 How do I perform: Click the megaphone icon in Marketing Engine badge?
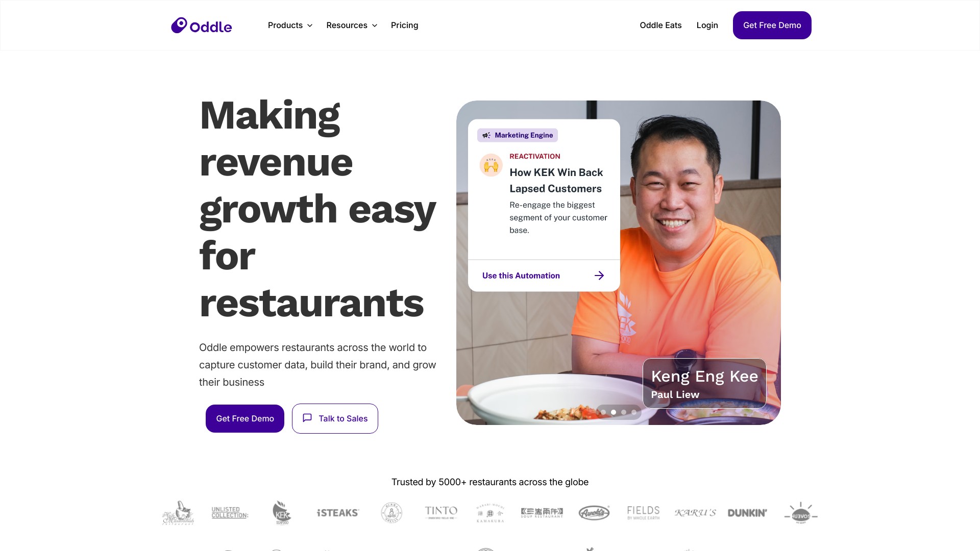point(486,135)
